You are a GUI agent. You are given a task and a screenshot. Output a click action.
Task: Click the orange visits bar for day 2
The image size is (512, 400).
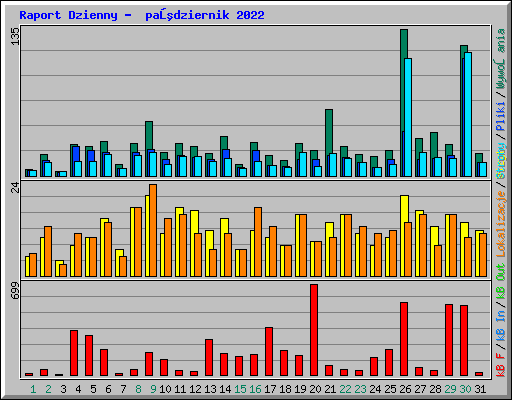48,251
